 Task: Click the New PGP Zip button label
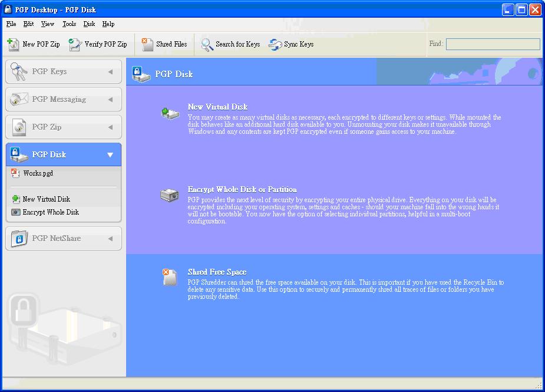pyautogui.click(x=41, y=44)
